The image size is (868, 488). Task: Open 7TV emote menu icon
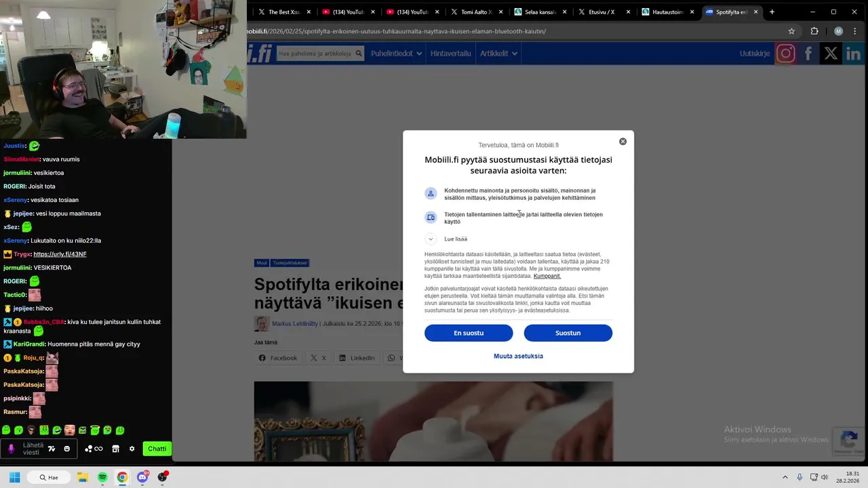[x=52, y=449]
